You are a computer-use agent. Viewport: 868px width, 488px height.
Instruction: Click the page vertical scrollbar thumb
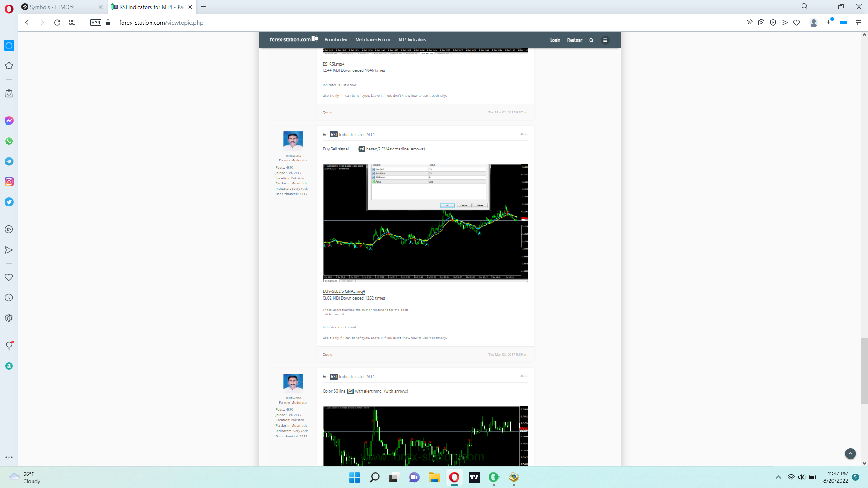(864, 371)
